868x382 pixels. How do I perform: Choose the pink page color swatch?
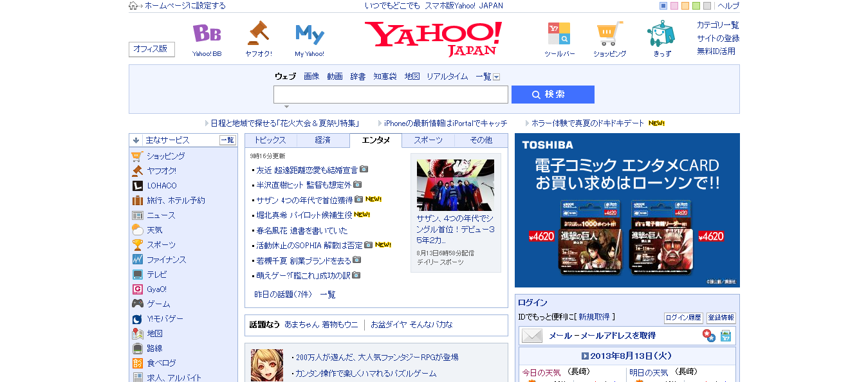[x=674, y=6]
